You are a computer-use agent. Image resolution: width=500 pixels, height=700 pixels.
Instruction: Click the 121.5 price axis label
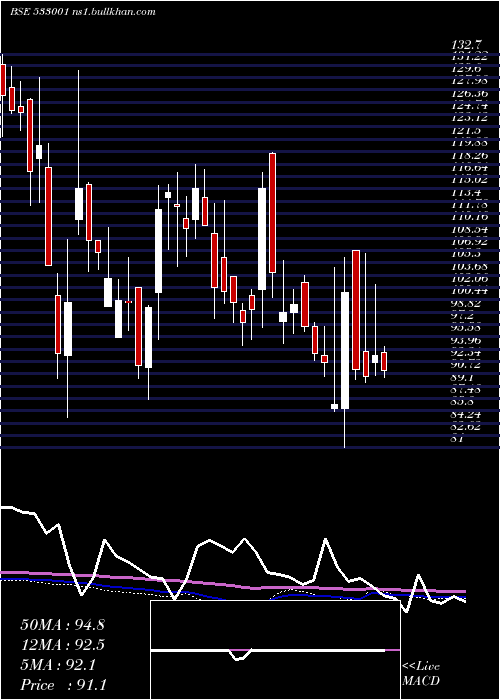466,130
